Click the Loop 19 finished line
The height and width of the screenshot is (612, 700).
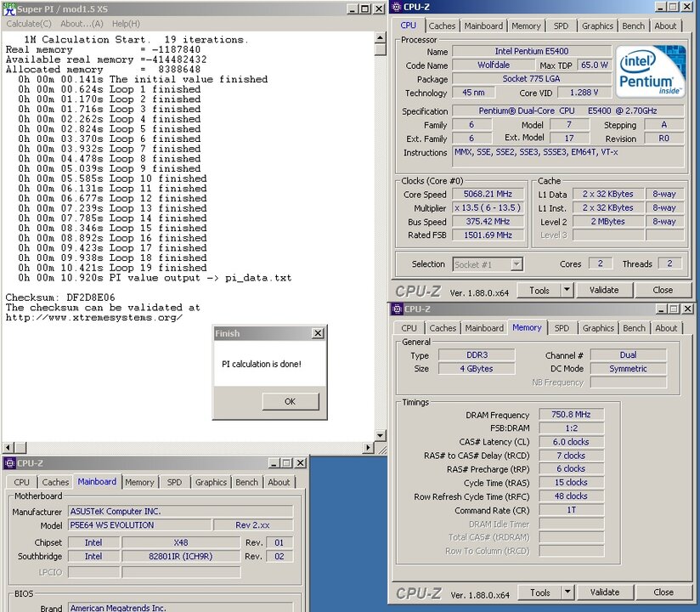click(112, 268)
